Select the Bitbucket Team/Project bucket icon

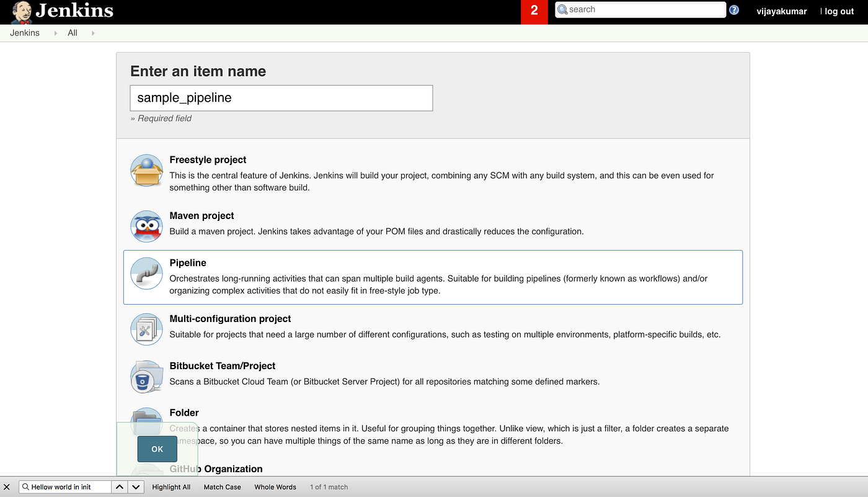point(146,377)
